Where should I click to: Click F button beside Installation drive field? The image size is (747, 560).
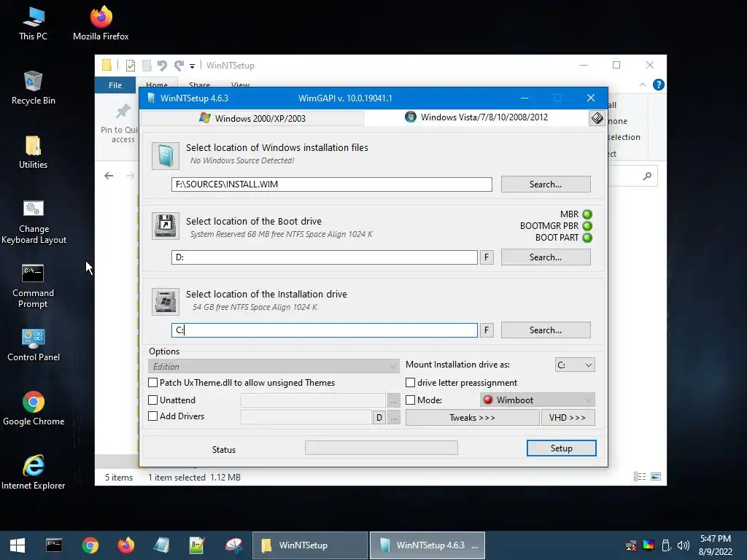487,330
